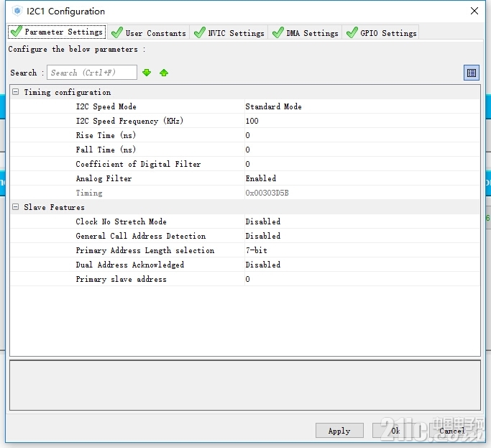Select the Dual Address Acknowledged label

(x=129, y=265)
